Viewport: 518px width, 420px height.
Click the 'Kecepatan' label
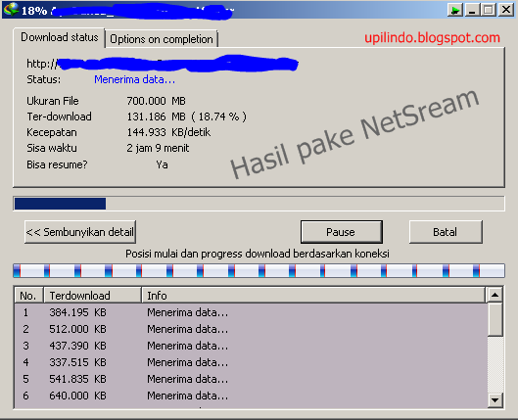[52, 132]
